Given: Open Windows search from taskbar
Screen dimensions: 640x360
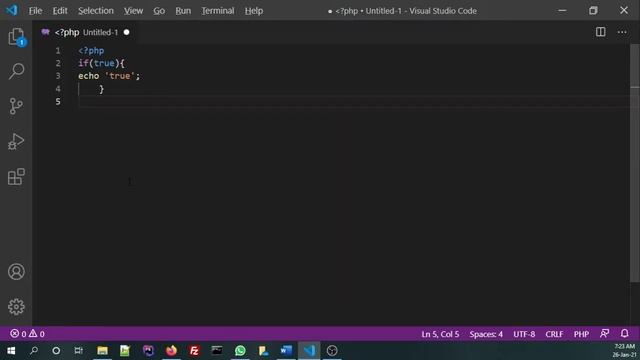Looking at the screenshot, I should coord(34,351).
